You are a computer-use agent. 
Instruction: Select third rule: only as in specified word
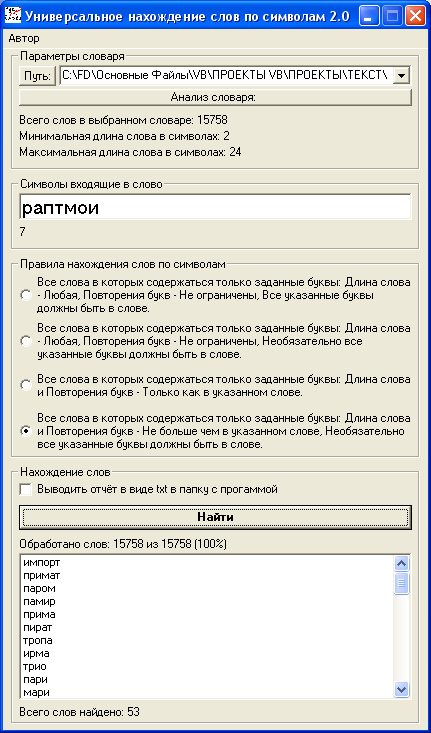pyautogui.click(x=25, y=386)
